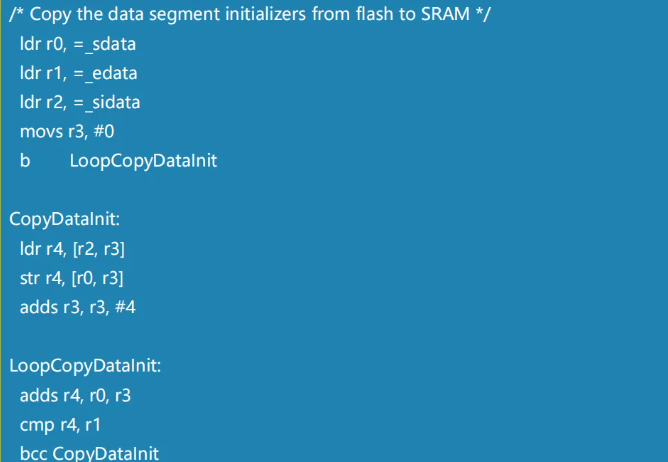Click the 'ldr r4, [r2, r3]' line
The height and width of the screenshot is (462, 668).
(x=72, y=249)
